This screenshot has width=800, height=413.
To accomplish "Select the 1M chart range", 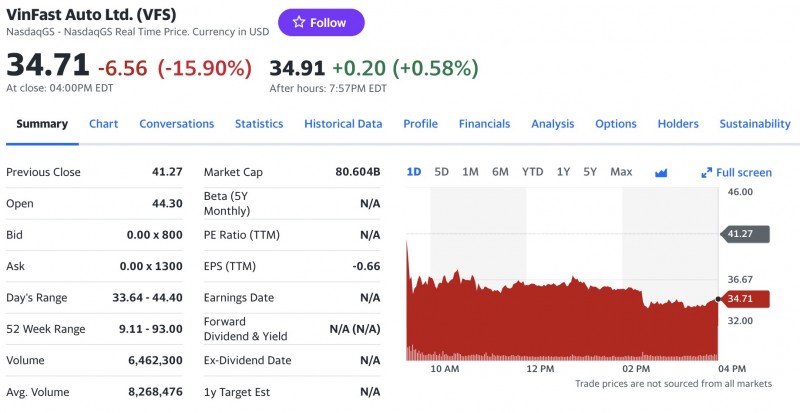I will pos(470,172).
